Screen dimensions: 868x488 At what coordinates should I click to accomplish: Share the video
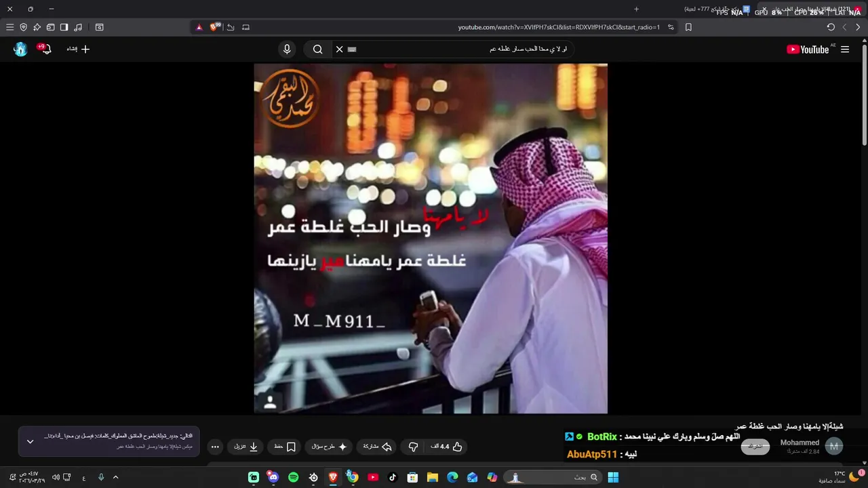tap(378, 447)
